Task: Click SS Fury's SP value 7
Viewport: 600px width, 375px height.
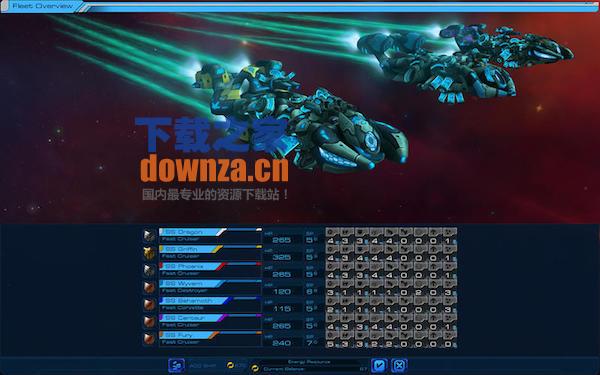Action: coord(310,343)
